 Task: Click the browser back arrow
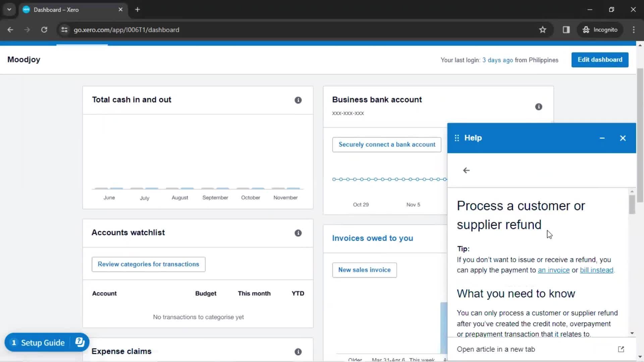(10, 30)
